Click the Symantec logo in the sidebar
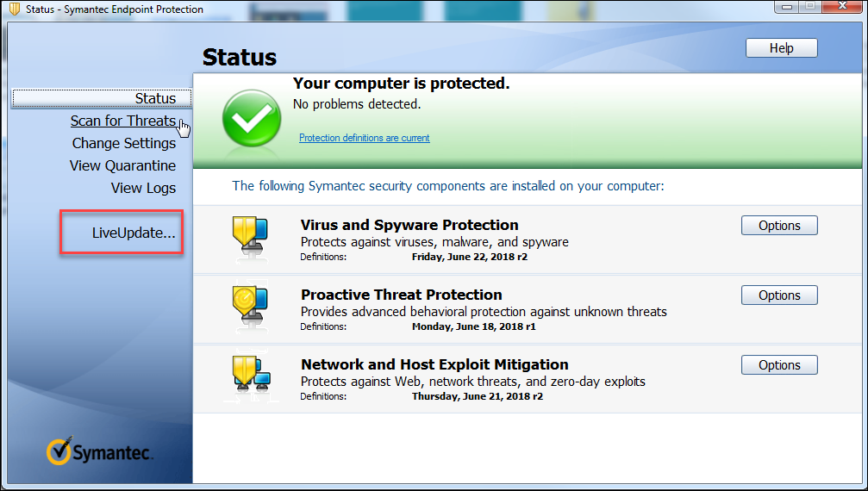The width and height of the screenshot is (868, 491). 100,451
